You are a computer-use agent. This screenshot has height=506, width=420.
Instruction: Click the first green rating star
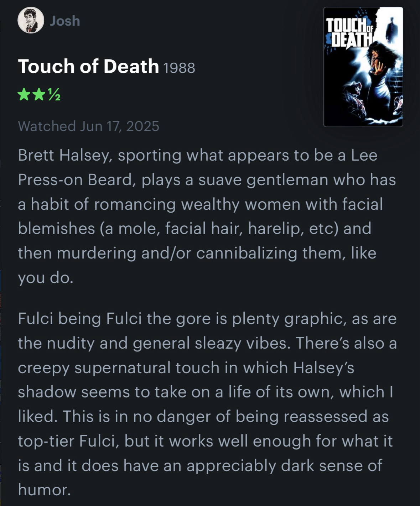tap(24, 95)
